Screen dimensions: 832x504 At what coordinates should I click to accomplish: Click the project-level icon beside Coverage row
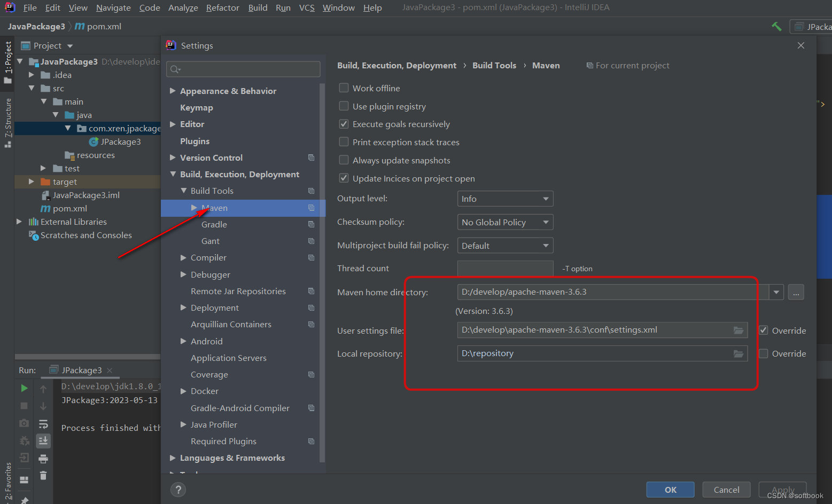(x=311, y=374)
